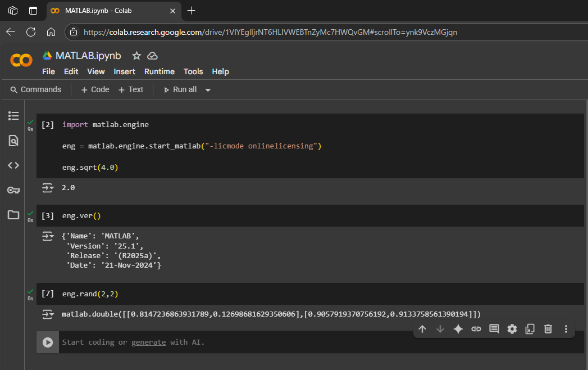
Task: Star the MATLAB.ipynb notebook
Action: point(136,56)
